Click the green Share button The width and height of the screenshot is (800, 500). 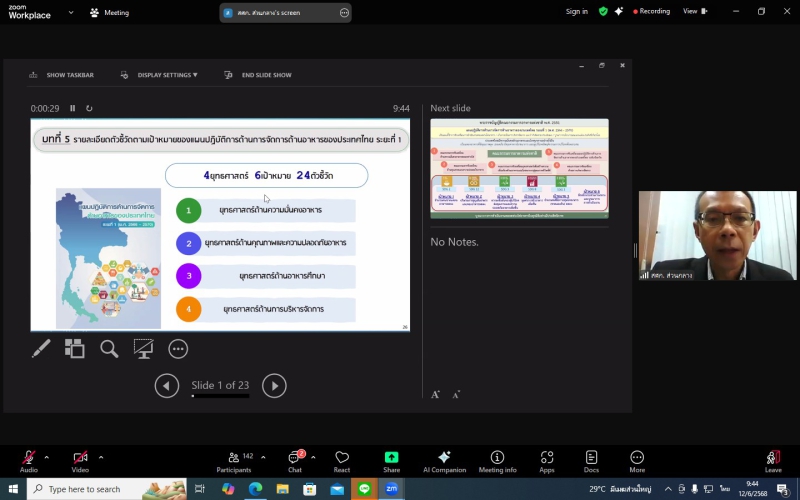(391, 461)
